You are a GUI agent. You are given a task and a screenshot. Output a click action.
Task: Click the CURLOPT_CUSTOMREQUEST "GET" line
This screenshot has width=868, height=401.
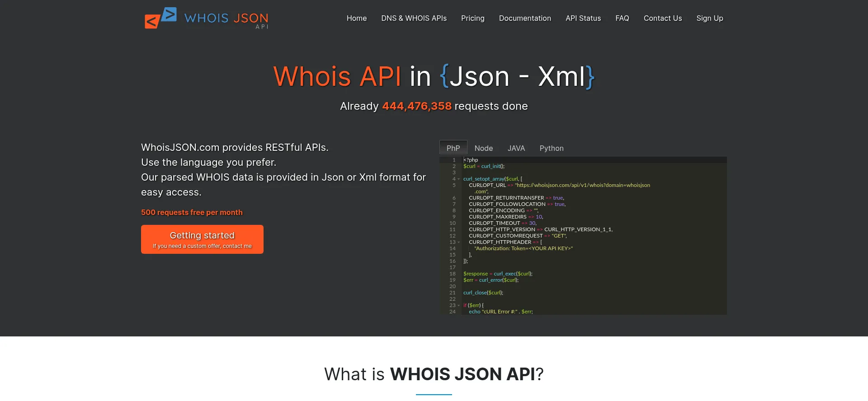point(518,236)
